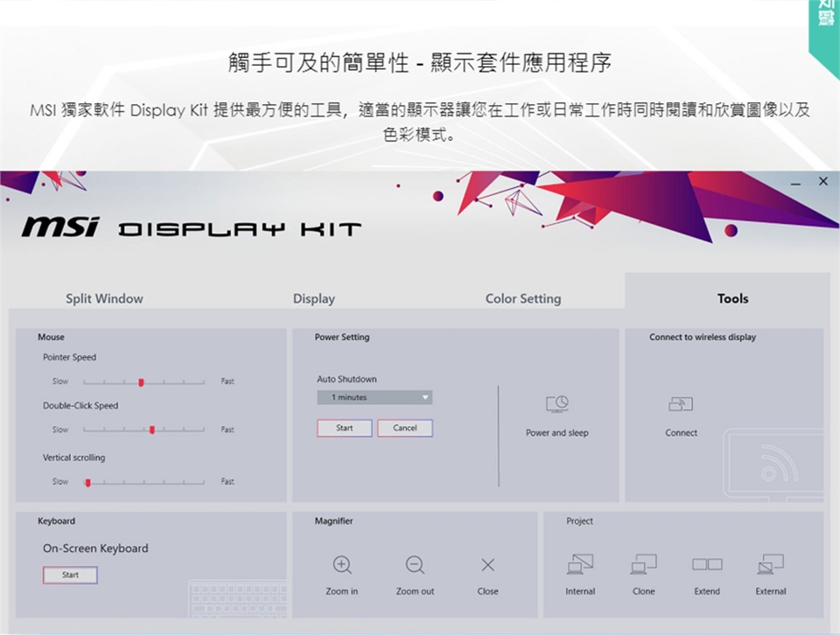Click the Pointer Speed slider handle
This screenshot has width=840, height=635.
141,382
